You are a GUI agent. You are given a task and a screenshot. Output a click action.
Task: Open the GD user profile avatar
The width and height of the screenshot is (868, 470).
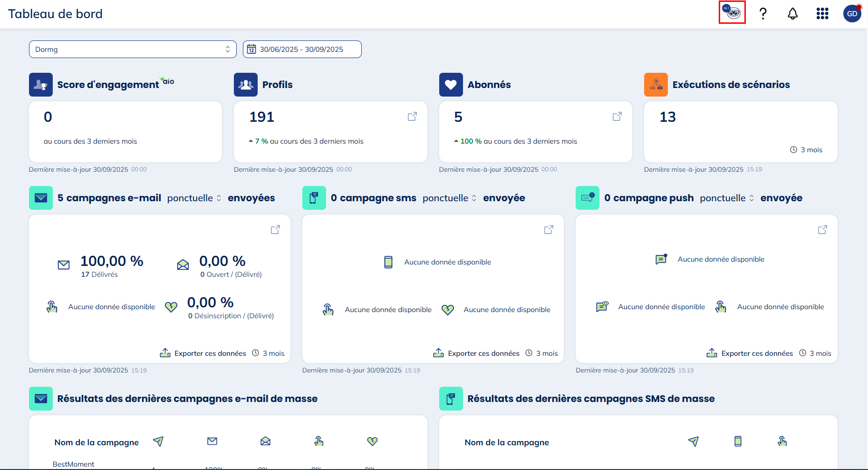[x=852, y=13]
